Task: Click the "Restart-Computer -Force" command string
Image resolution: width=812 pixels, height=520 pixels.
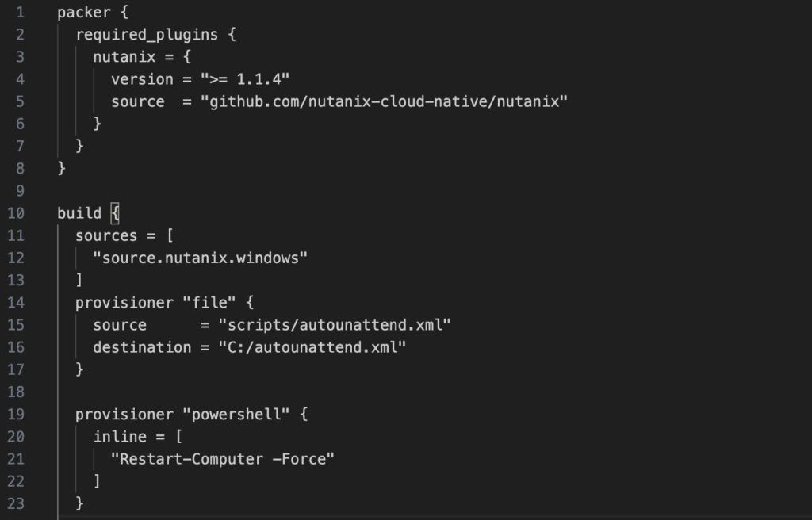Action: click(x=223, y=458)
